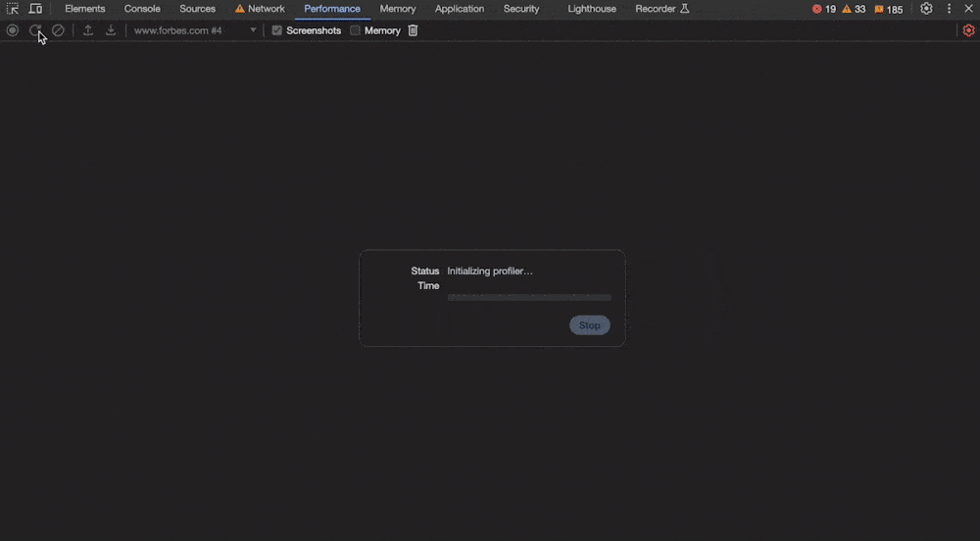Open the three-dot customize DevTools menu

click(x=949, y=9)
